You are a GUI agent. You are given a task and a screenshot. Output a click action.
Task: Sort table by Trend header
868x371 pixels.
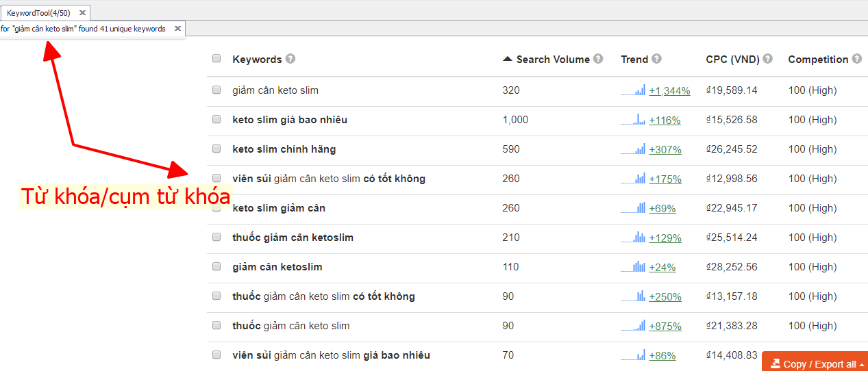pos(634,60)
